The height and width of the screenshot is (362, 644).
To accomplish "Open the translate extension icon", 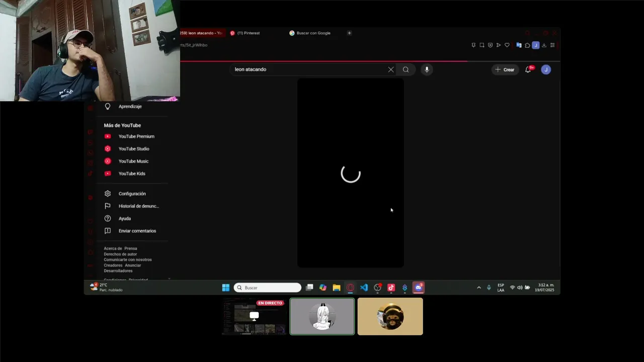I will click(x=519, y=45).
